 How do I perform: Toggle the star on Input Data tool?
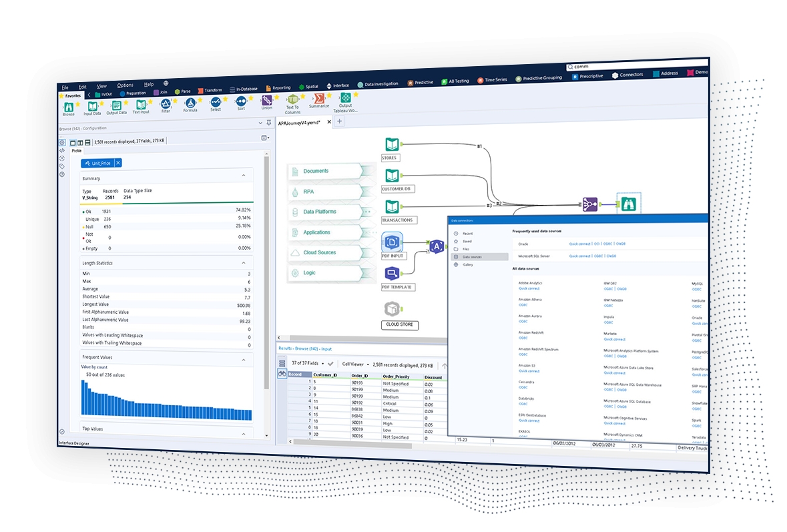(102, 103)
